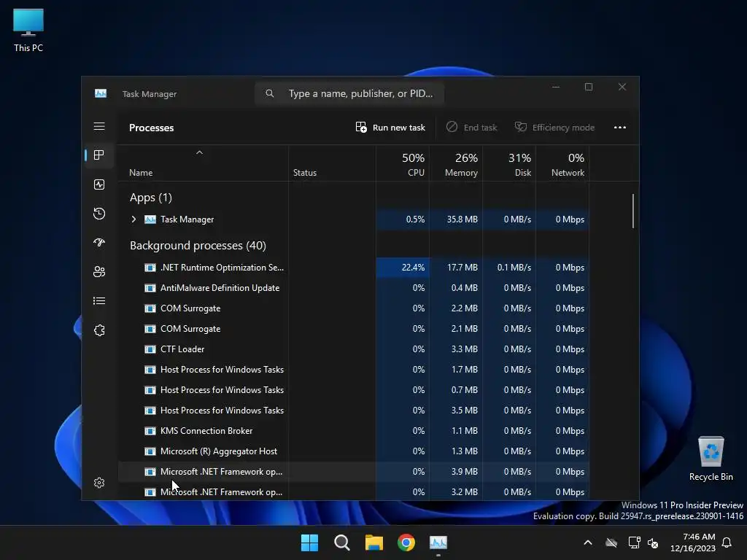Viewport: 747px width, 560px height.
Task: Select Host Process for Windows Tasks using 3.5 MB
Action: click(x=354, y=411)
